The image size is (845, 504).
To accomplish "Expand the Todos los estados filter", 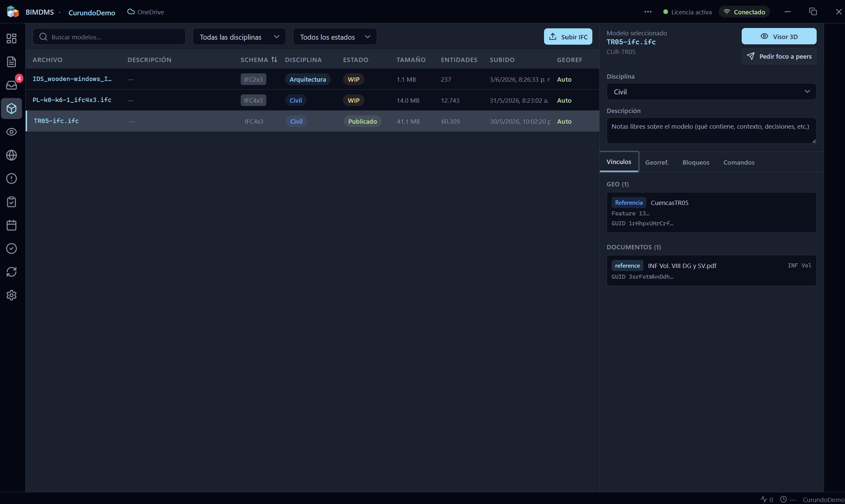I will pyautogui.click(x=335, y=37).
